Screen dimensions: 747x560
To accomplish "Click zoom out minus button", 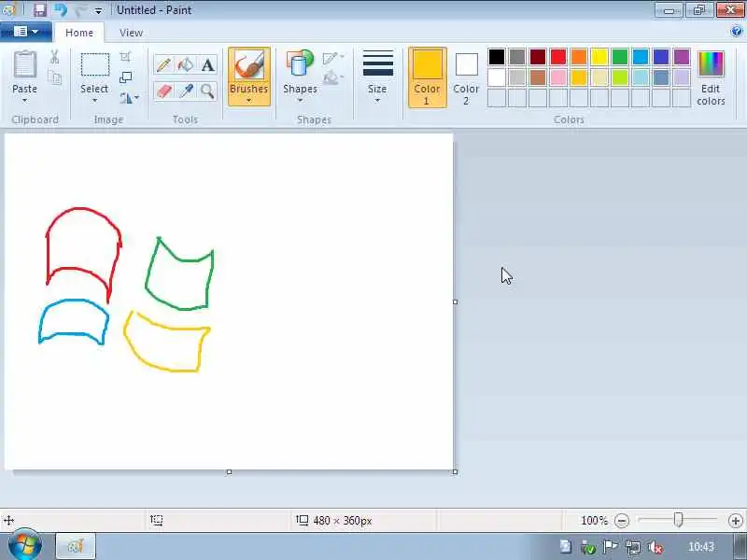I will [x=622, y=521].
